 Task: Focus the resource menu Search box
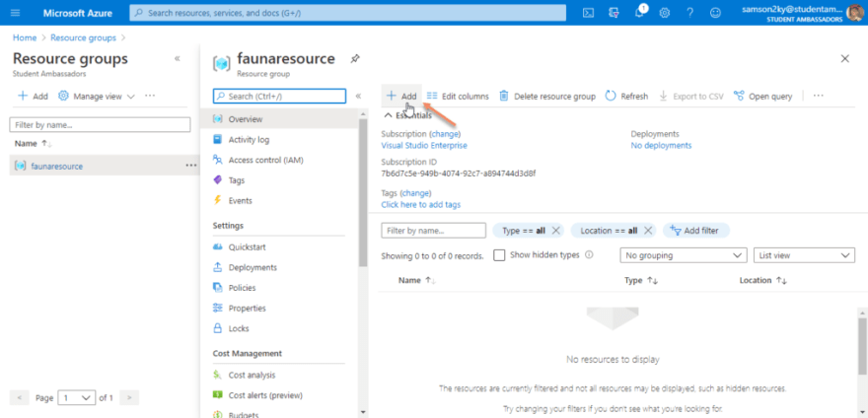pos(279,96)
